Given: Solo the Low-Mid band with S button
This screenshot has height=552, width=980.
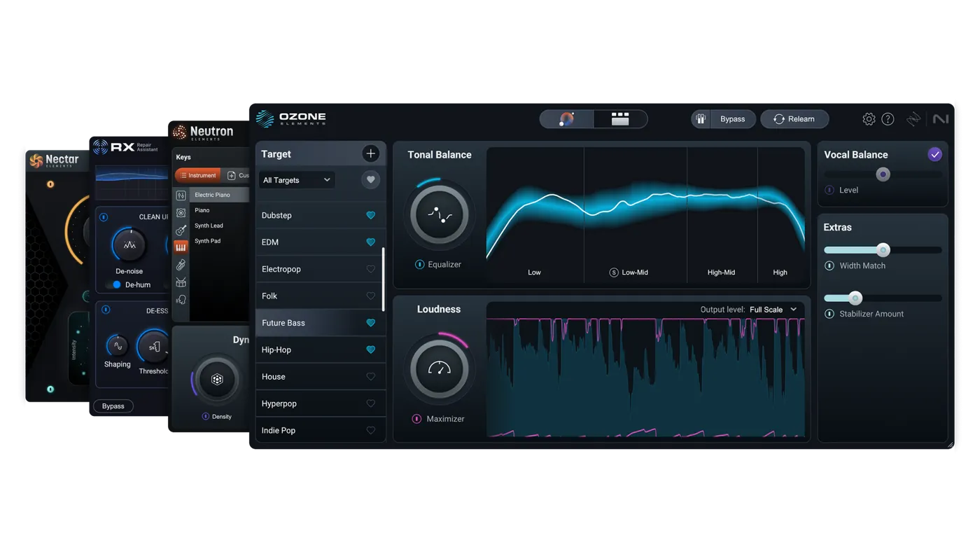Looking at the screenshot, I should pyautogui.click(x=614, y=272).
